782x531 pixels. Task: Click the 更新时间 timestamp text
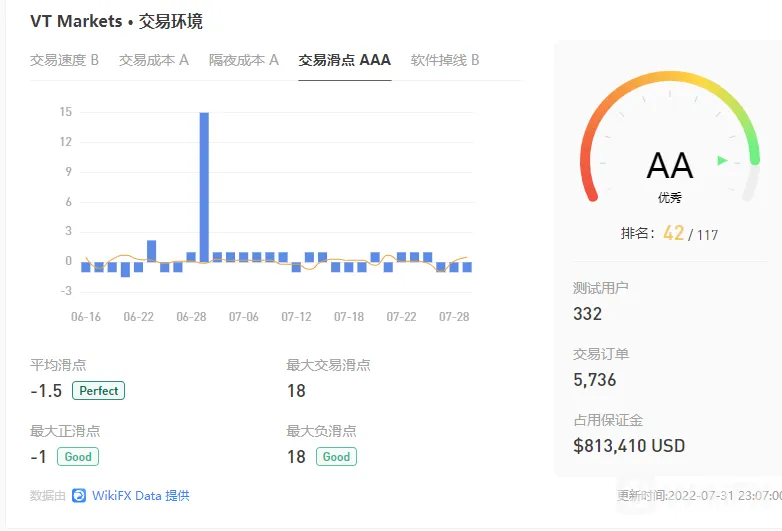click(699, 496)
